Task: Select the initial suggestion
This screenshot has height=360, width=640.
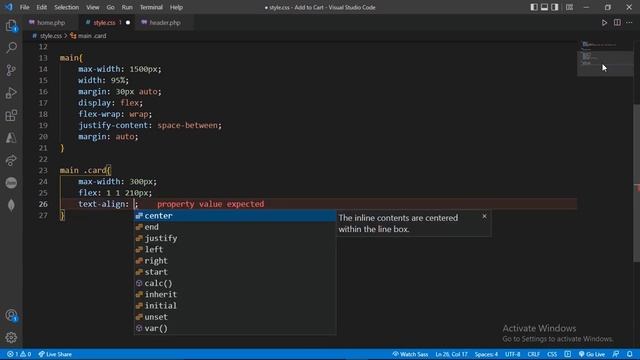Action: (x=235, y=306)
